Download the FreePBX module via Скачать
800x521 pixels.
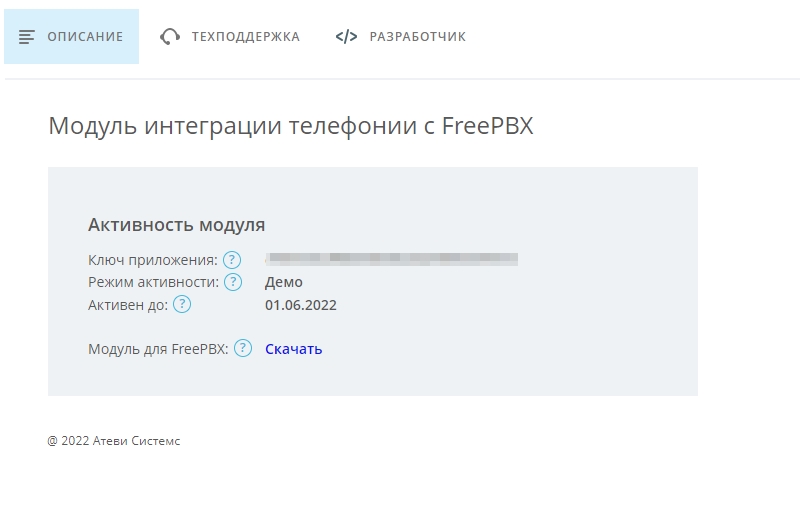(293, 349)
